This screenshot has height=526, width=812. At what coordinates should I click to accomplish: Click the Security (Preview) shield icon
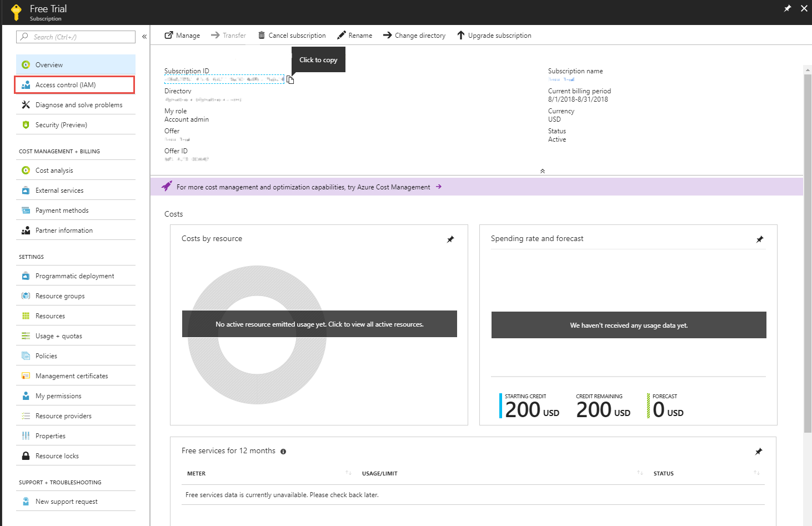(26, 125)
